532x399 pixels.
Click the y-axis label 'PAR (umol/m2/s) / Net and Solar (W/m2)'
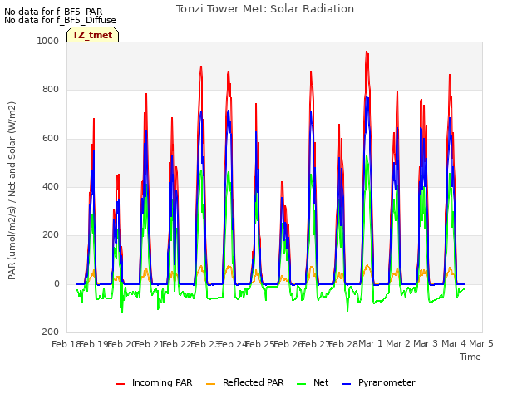12,190
